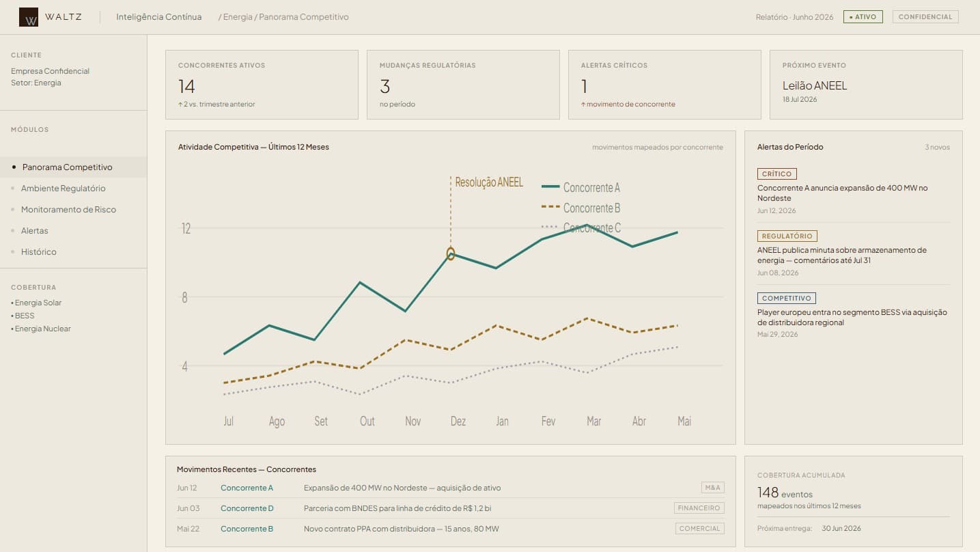980x552 pixels.
Task: Click the Jul label on chart axis
Action: pos(228,421)
